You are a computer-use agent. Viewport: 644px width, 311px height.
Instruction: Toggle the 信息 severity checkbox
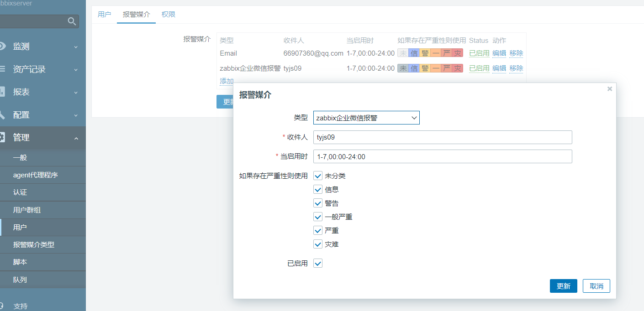(318, 189)
